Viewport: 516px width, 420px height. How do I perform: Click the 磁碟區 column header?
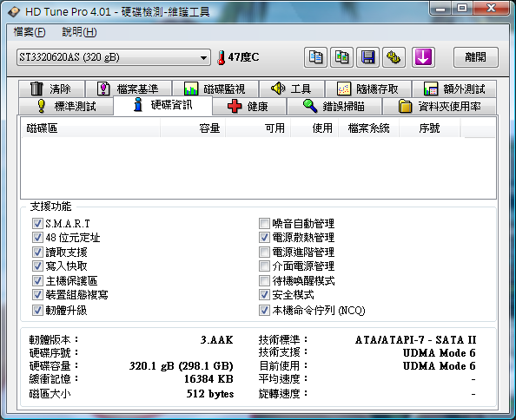click(90, 128)
